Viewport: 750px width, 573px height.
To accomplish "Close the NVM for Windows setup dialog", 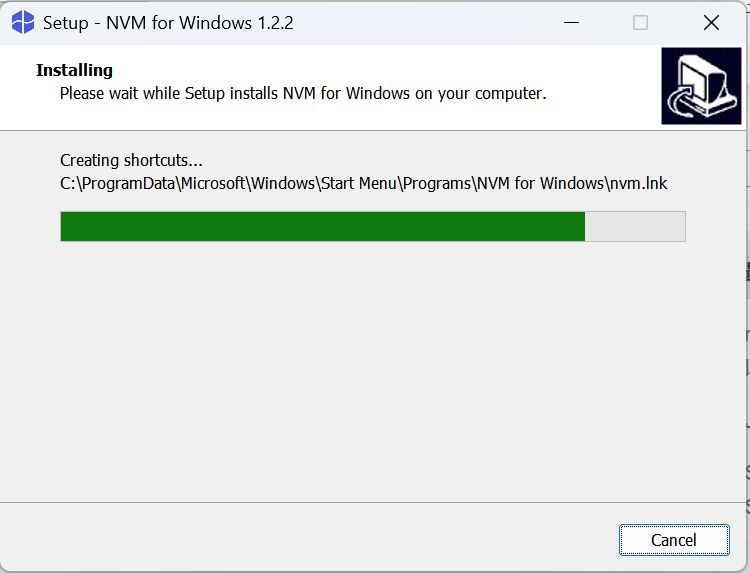I will pos(711,22).
